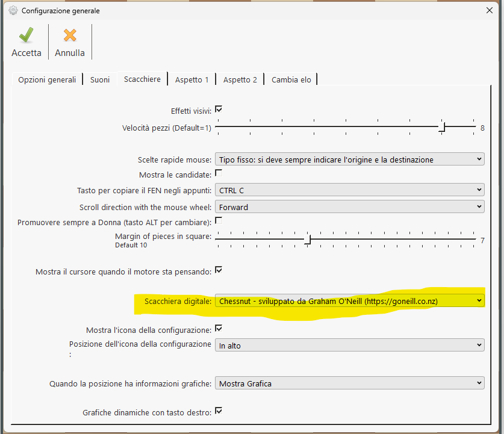Click the Annulla button label

(x=70, y=53)
